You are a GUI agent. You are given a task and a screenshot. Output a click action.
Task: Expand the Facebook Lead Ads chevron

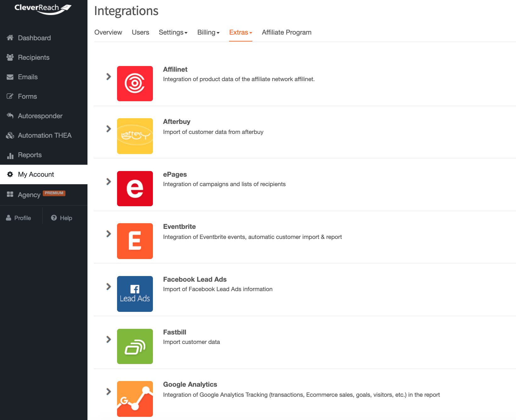[109, 286]
